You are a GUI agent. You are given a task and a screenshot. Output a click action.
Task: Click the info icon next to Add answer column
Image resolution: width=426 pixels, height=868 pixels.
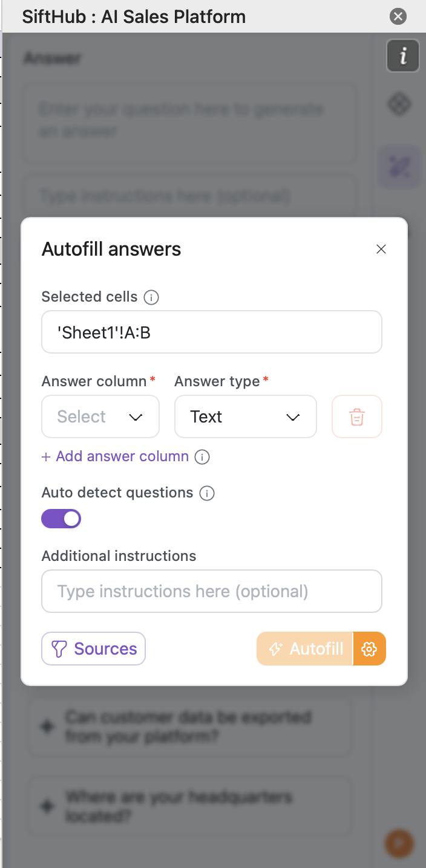(202, 457)
